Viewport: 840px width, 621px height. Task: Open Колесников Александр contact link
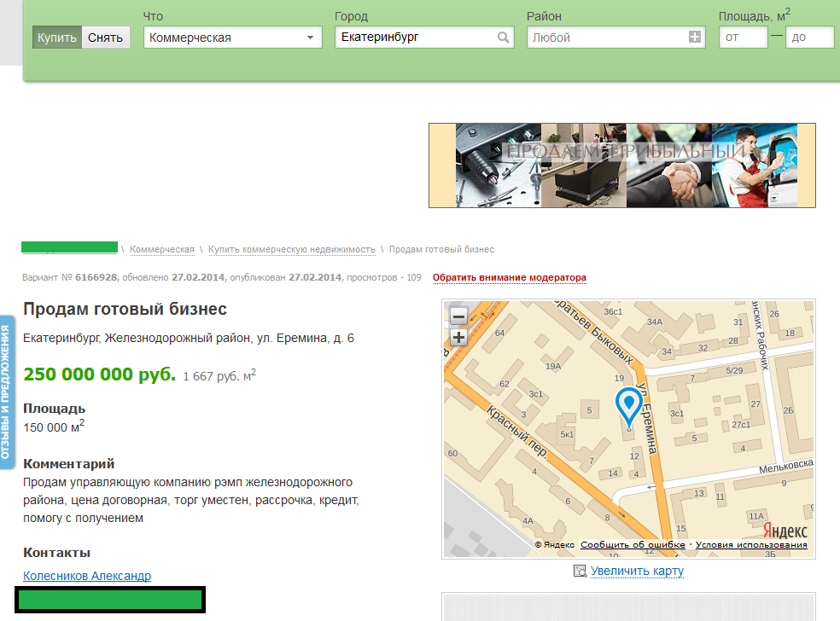[x=87, y=576]
